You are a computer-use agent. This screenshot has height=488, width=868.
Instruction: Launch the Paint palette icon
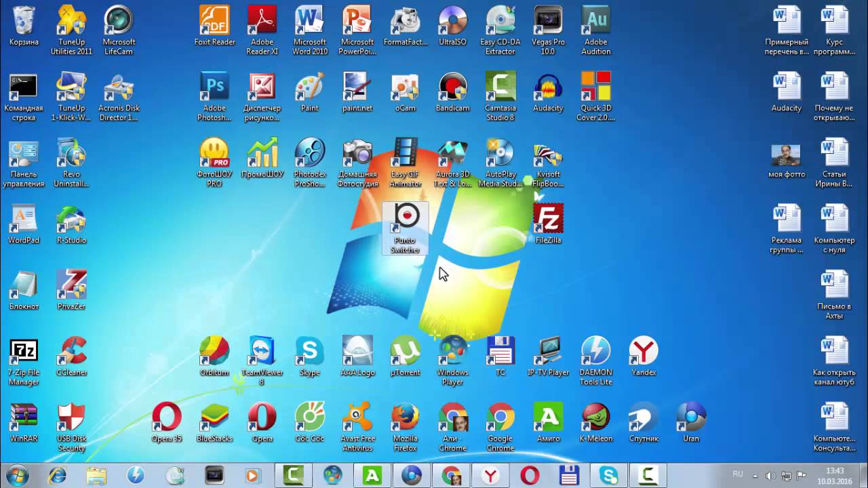pyautogui.click(x=310, y=93)
